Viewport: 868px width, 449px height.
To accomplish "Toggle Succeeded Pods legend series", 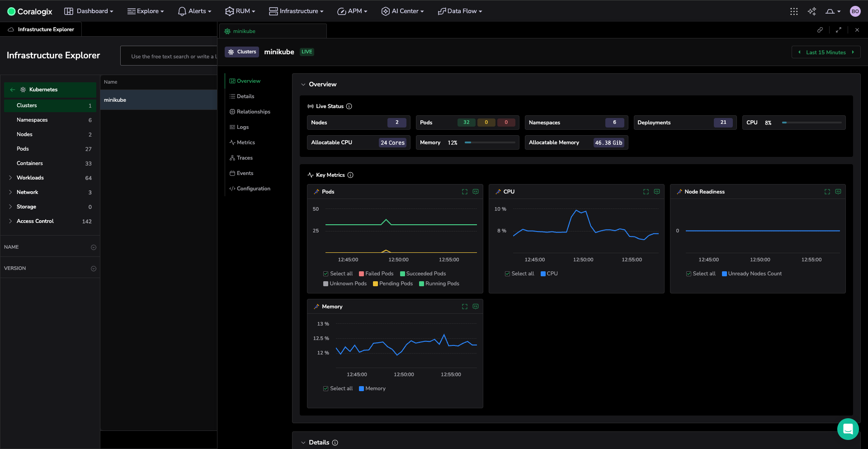I will coord(423,274).
